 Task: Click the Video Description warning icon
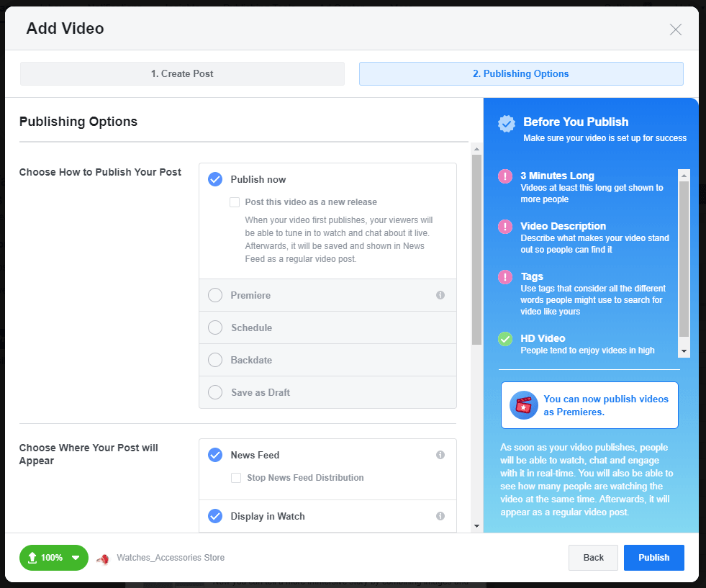pyautogui.click(x=505, y=227)
